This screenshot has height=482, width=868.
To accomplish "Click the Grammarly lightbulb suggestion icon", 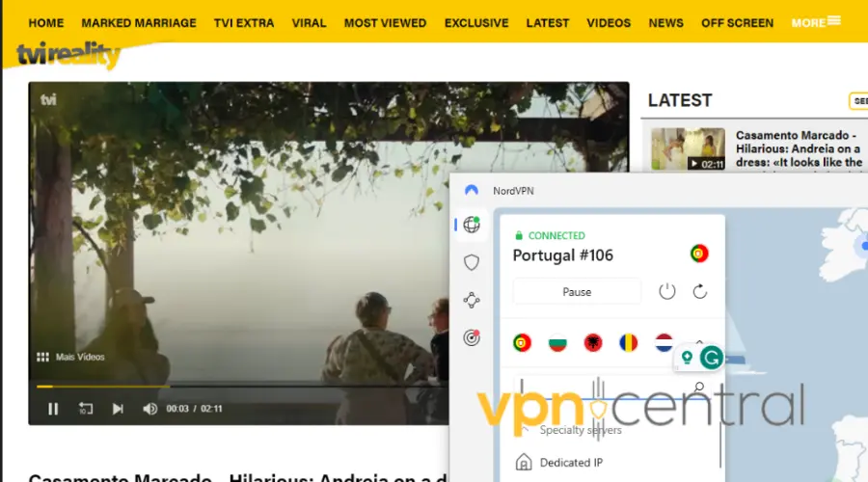I will click(687, 358).
